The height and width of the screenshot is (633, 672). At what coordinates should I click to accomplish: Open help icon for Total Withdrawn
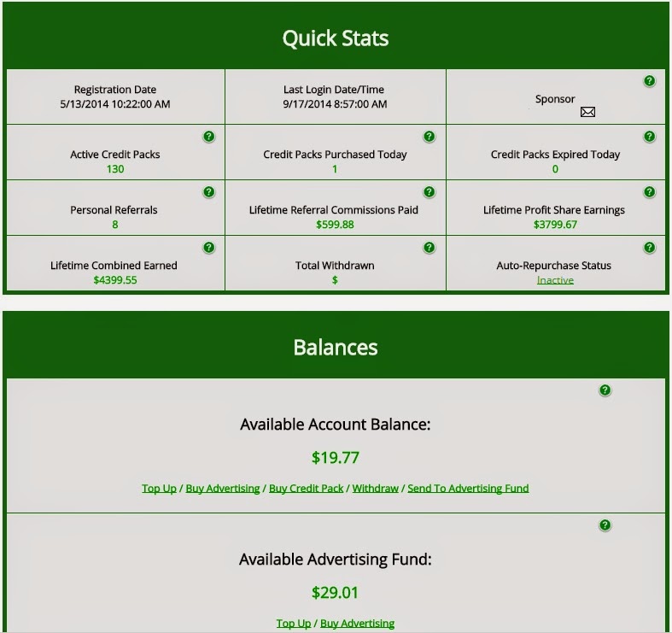tap(429, 248)
